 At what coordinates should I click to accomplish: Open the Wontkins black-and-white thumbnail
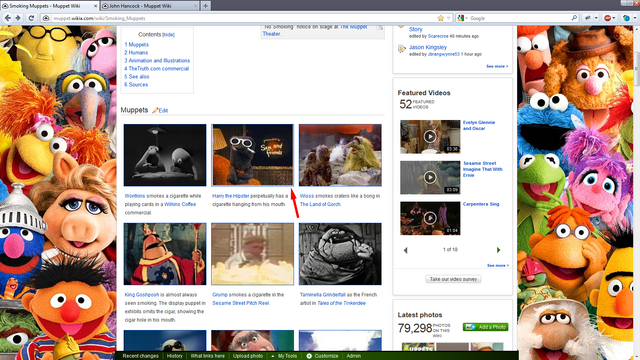(x=165, y=155)
